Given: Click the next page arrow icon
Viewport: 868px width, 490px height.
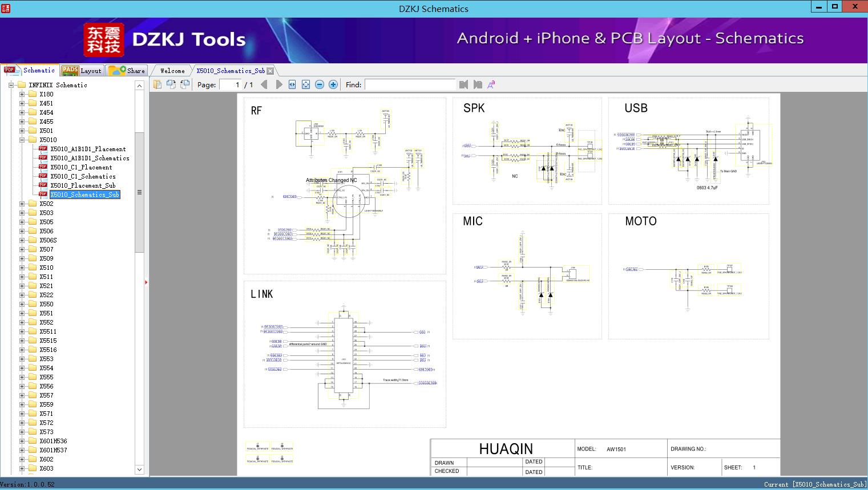Looking at the screenshot, I should pos(278,84).
